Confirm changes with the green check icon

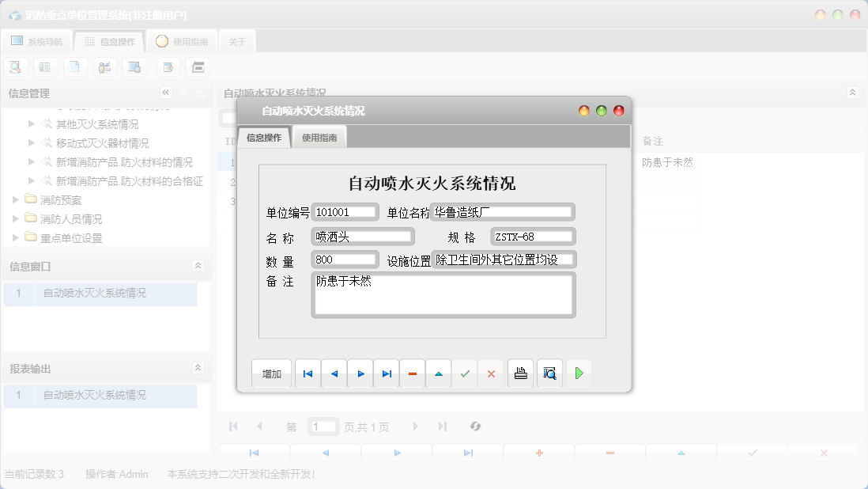click(465, 373)
